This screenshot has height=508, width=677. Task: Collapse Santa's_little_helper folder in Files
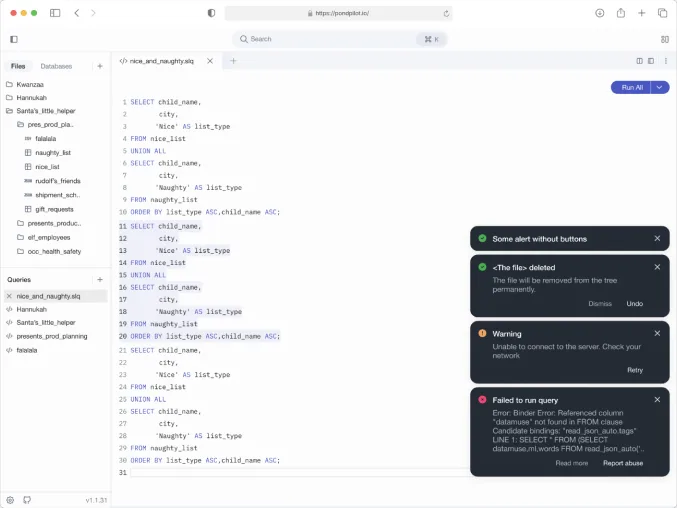tap(41, 111)
